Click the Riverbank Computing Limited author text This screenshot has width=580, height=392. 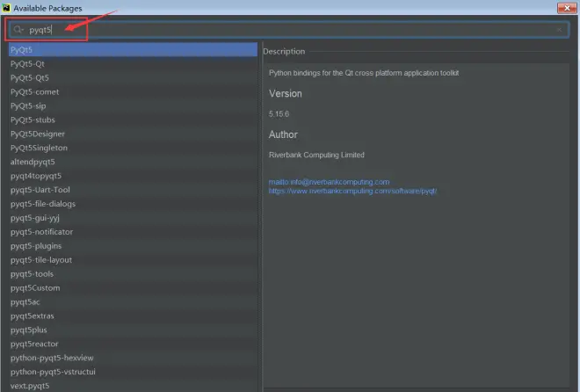coord(316,155)
